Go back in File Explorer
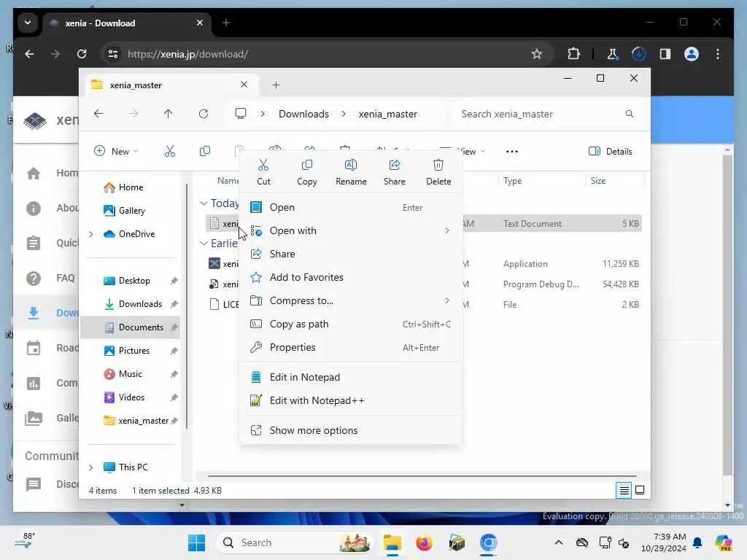Screen dimensions: 747x560 pos(98,114)
